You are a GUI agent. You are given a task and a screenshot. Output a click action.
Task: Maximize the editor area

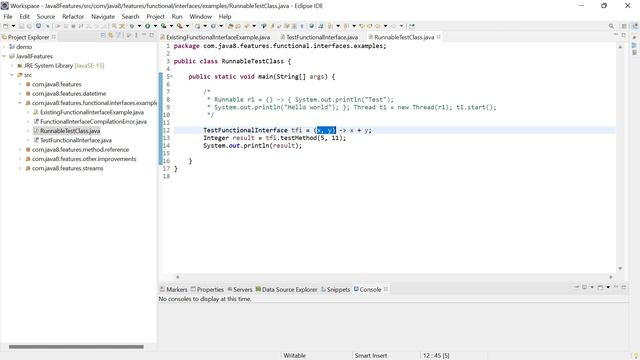(x=624, y=35)
